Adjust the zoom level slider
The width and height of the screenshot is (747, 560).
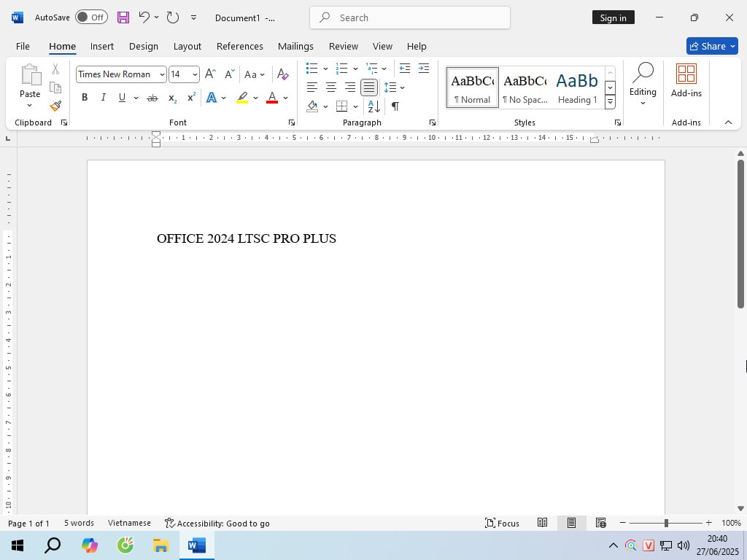click(x=665, y=523)
